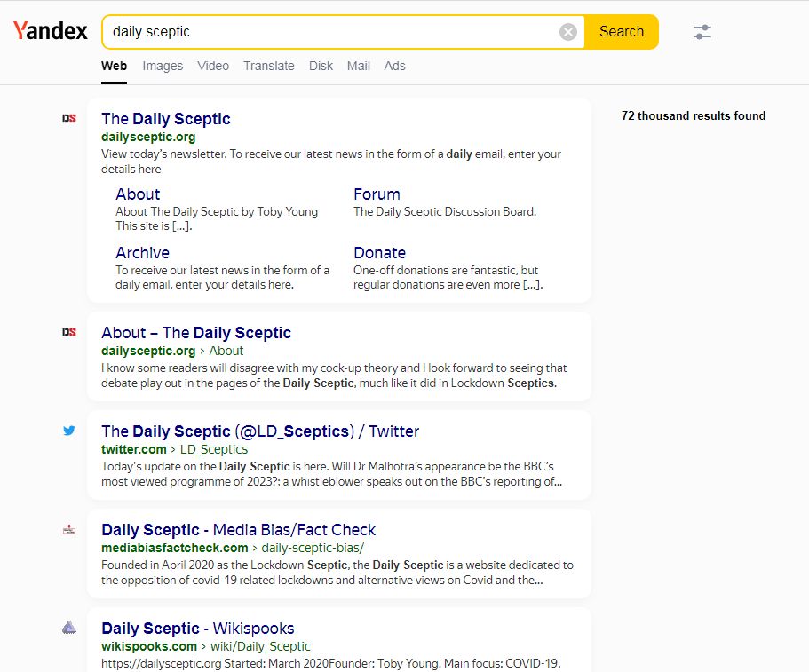
Task: Click the Media Bias/Fact Check favicon
Action: (69, 529)
